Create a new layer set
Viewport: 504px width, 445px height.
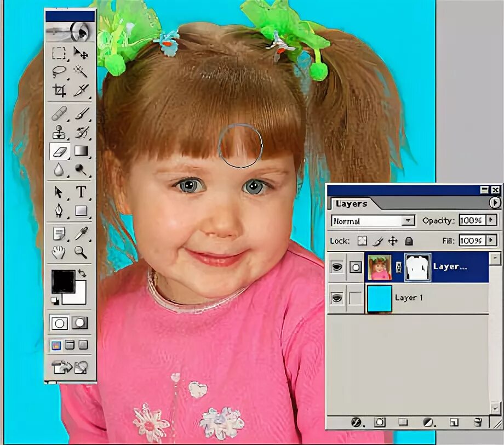click(x=403, y=422)
